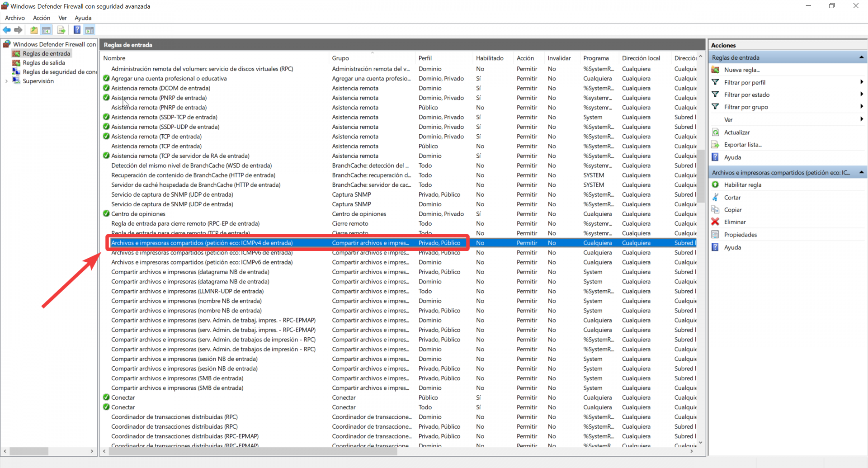Sort rules by the Habilitado column header
This screenshot has height=468, width=868.
click(493, 58)
